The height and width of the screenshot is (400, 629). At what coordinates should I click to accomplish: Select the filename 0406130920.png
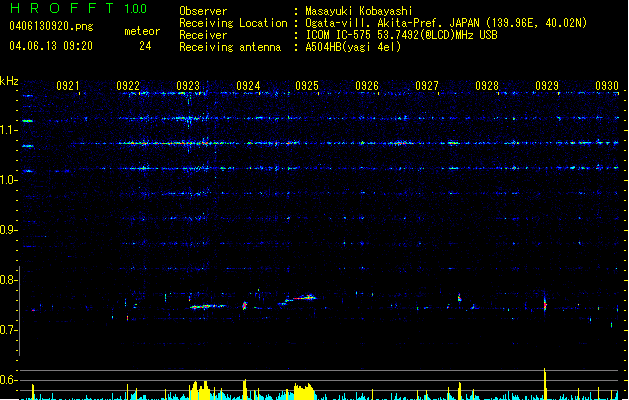(51, 26)
